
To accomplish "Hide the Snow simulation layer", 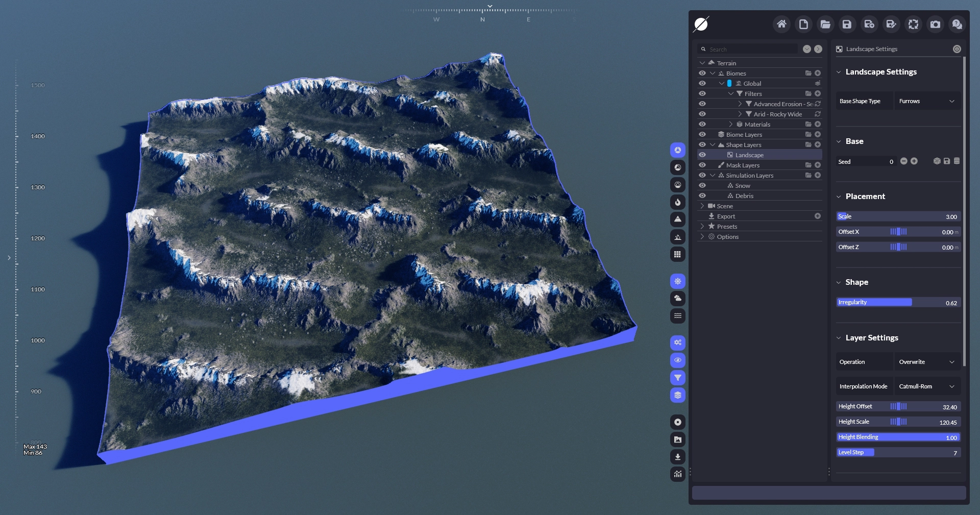I will pos(702,186).
